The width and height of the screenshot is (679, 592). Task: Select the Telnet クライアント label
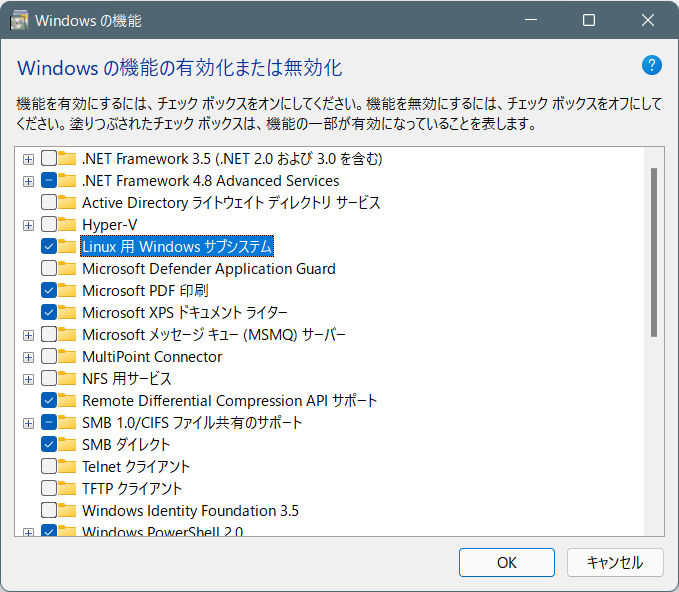tap(136, 466)
